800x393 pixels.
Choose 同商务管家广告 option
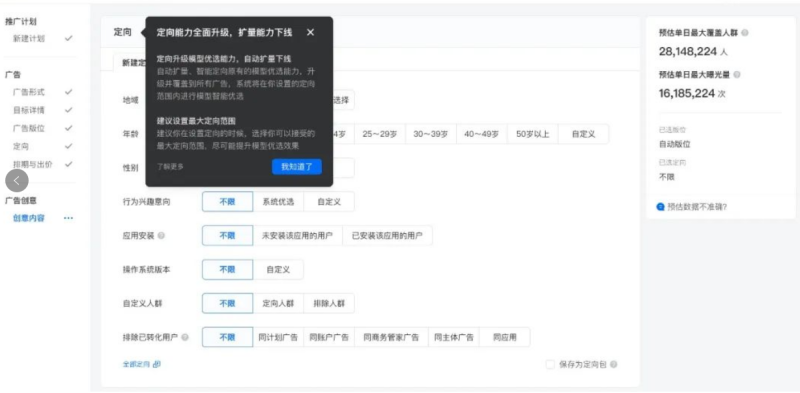391,337
